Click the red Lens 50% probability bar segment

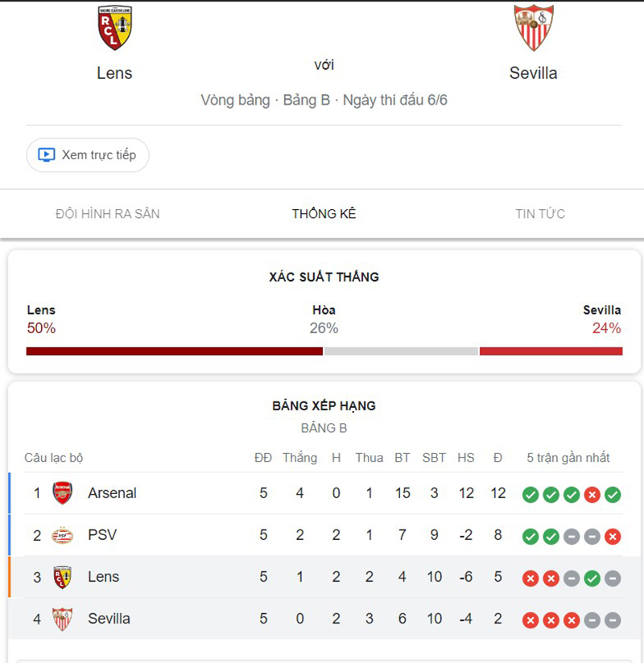pyautogui.click(x=173, y=351)
